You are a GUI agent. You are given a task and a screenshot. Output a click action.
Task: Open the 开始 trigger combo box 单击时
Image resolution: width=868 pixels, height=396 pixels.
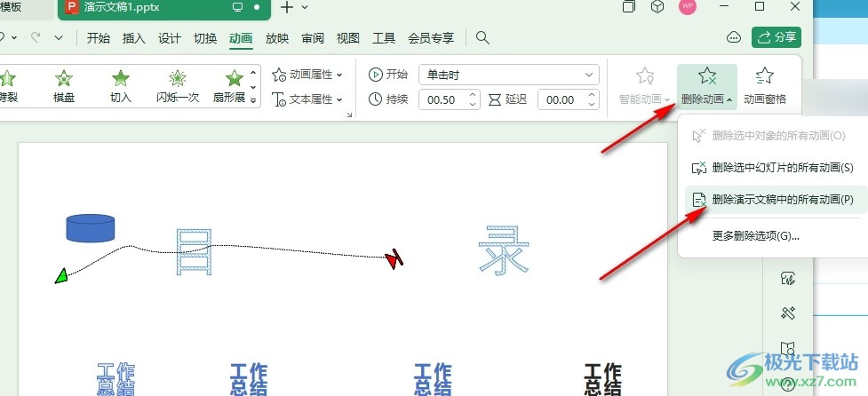pos(509,75)
